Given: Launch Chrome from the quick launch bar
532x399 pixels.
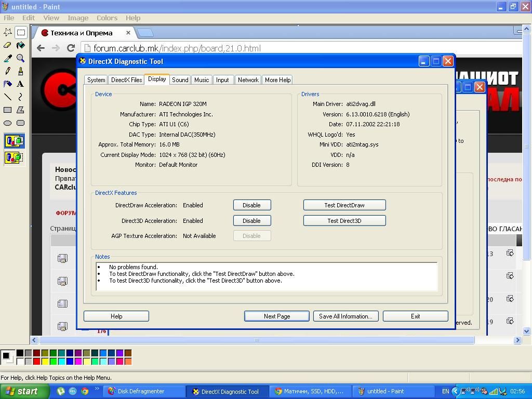Looking at the screenshot, I should 85,392.
